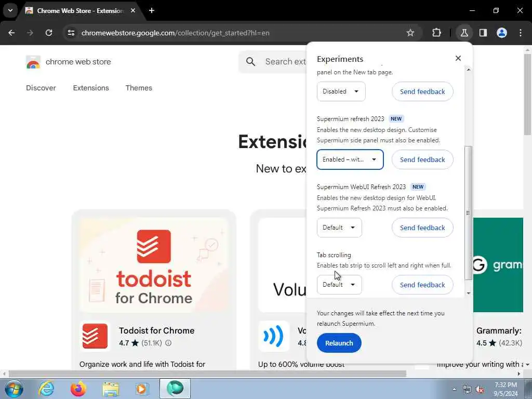The height and width of the screenshot is (399, 532).
Task: Open a new tab with plus button
Action: click(x=152, y=10)
